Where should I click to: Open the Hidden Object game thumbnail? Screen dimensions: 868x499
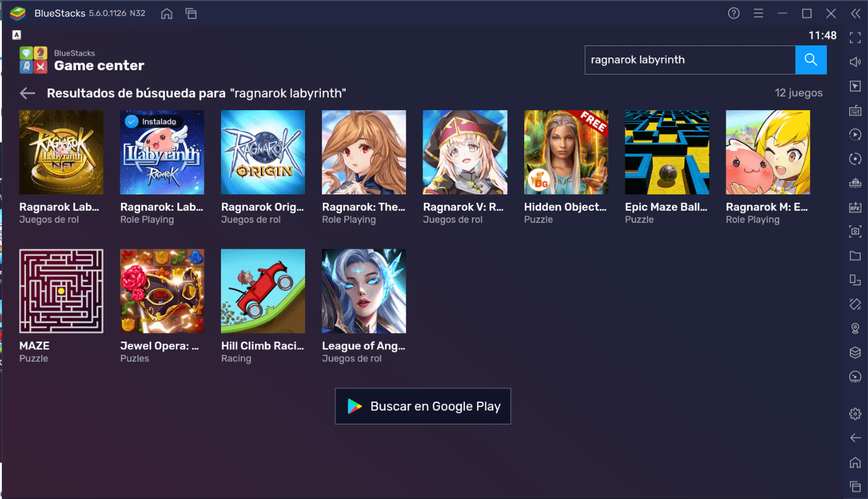pos(566,152)
